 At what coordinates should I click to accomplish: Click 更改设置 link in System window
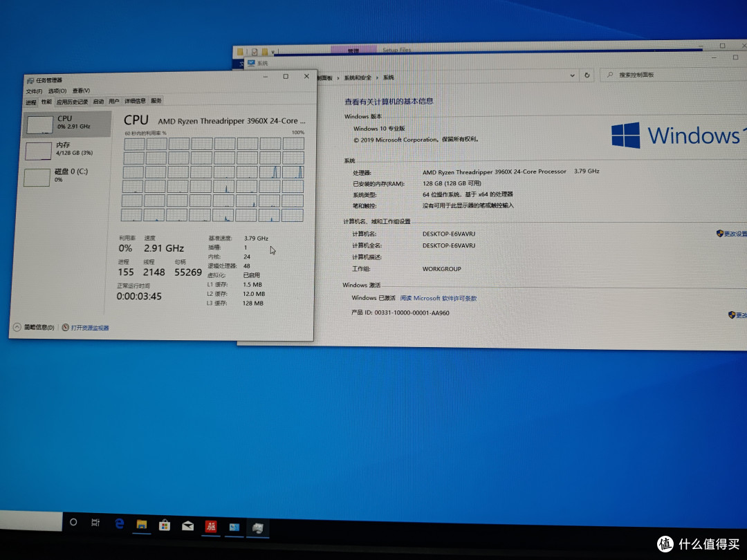tap(735, 234)
